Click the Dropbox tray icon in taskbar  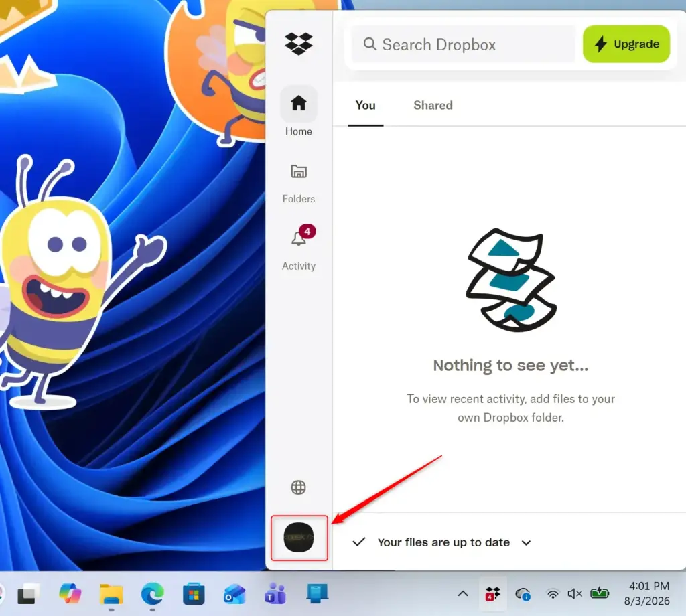pyautogui.click(x=492, y=594)
